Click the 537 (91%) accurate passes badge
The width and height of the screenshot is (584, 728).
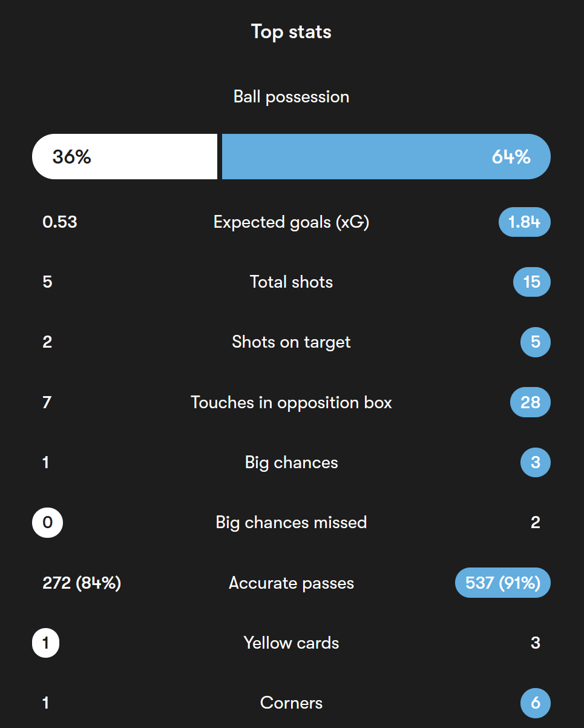coord(502,583)
